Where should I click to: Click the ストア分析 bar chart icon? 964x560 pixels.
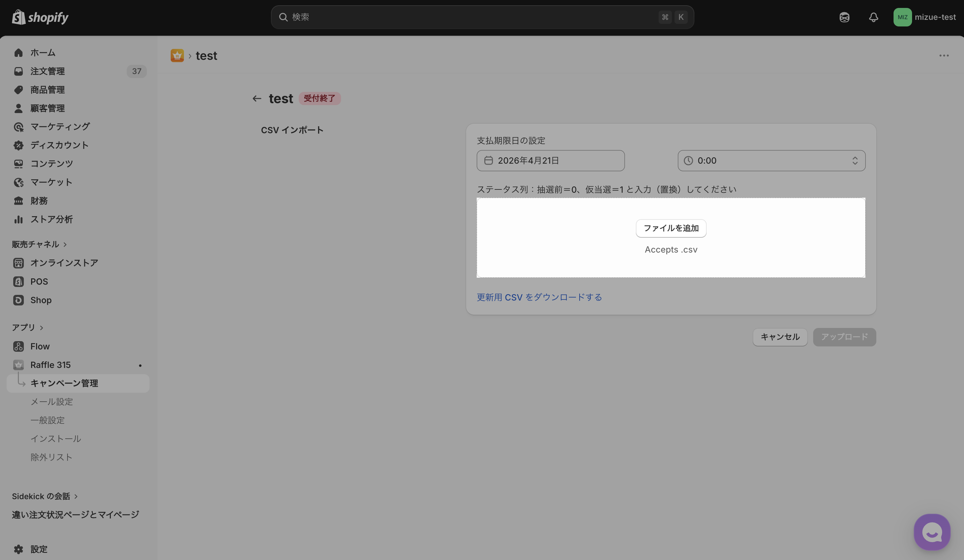19,220
